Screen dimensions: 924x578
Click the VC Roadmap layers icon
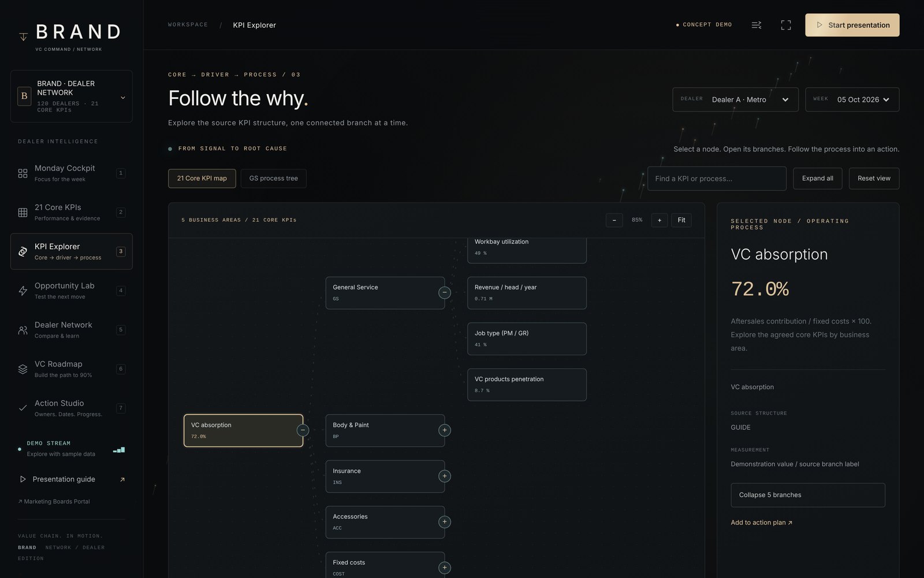pyautogui.click(x=23, y=369)
